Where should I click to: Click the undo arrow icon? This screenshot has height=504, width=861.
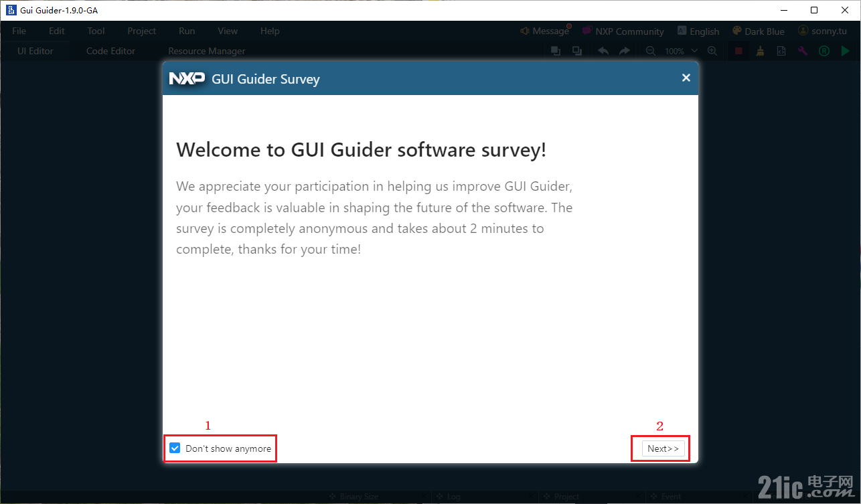pos(603,51)
